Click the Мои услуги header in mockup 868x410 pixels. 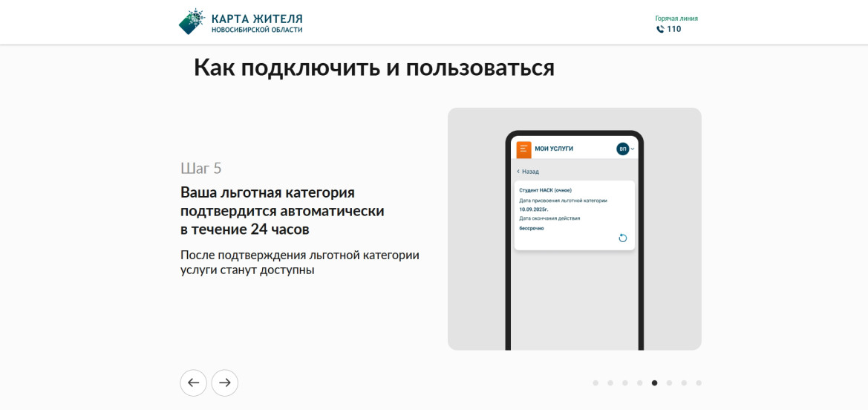click(x=554, y=149)
